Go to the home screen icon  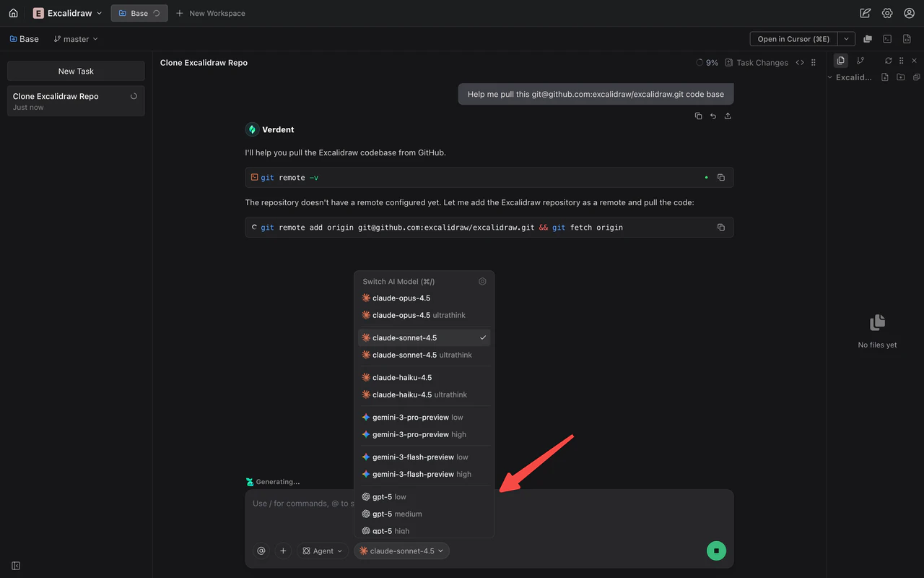click(x=13, y=13)
